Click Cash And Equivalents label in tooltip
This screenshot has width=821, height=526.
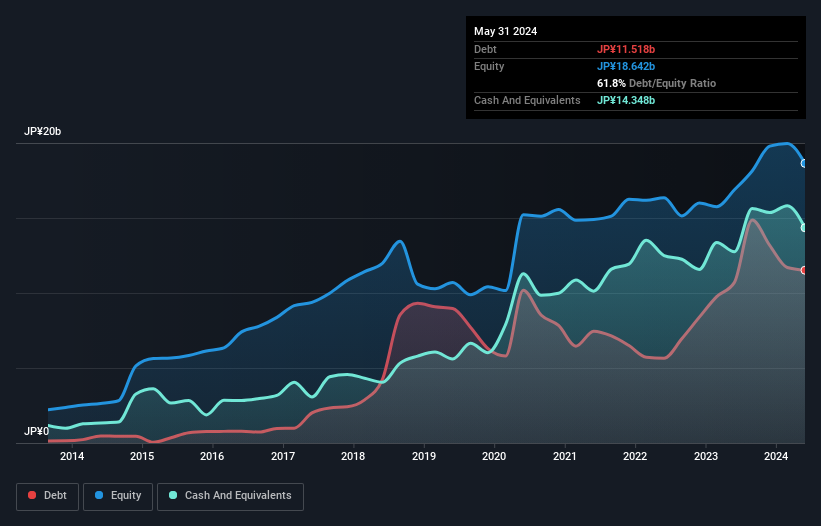527,100
